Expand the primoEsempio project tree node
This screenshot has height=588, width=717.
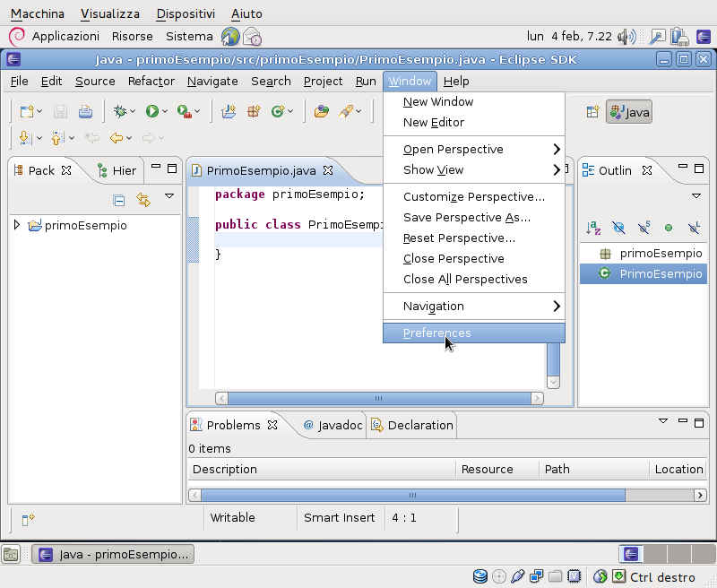[17, 225]
